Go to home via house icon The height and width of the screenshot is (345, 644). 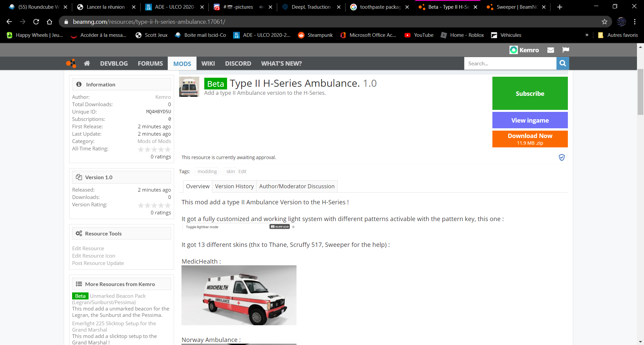(x=87, y=63)
